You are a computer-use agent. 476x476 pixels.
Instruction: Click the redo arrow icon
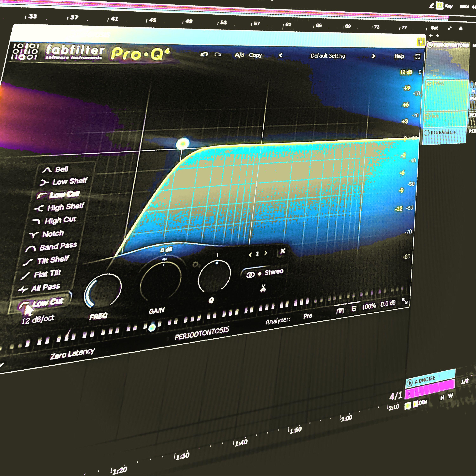(x=218, y=54)
